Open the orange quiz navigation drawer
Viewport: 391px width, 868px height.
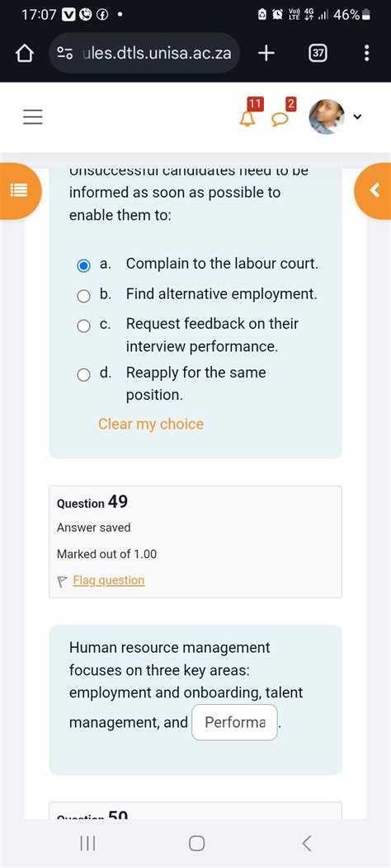click(19, 191)
